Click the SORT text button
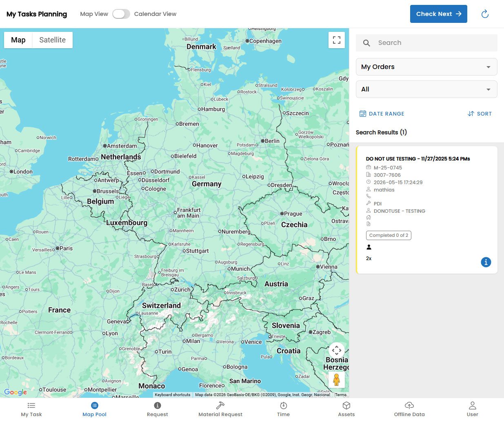Screen dimensions: 504x421 pos(484,114)
